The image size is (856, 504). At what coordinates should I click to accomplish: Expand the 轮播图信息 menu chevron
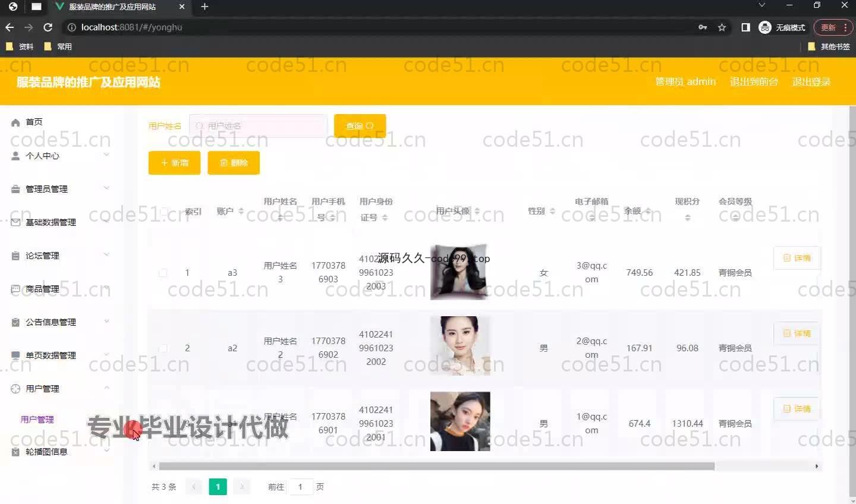point(107,451)
